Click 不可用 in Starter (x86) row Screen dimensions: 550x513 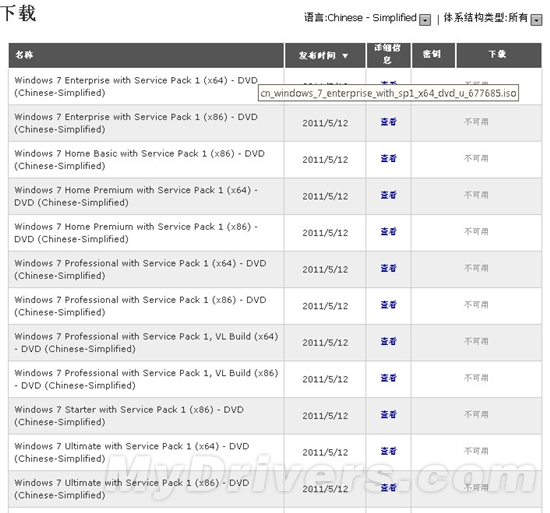(x=476, y=414)
